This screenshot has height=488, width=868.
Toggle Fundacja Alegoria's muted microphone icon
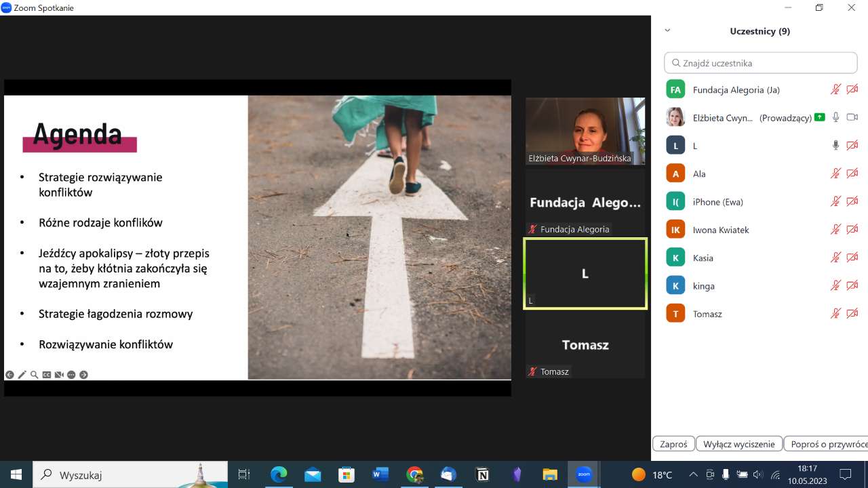(835, 89)
